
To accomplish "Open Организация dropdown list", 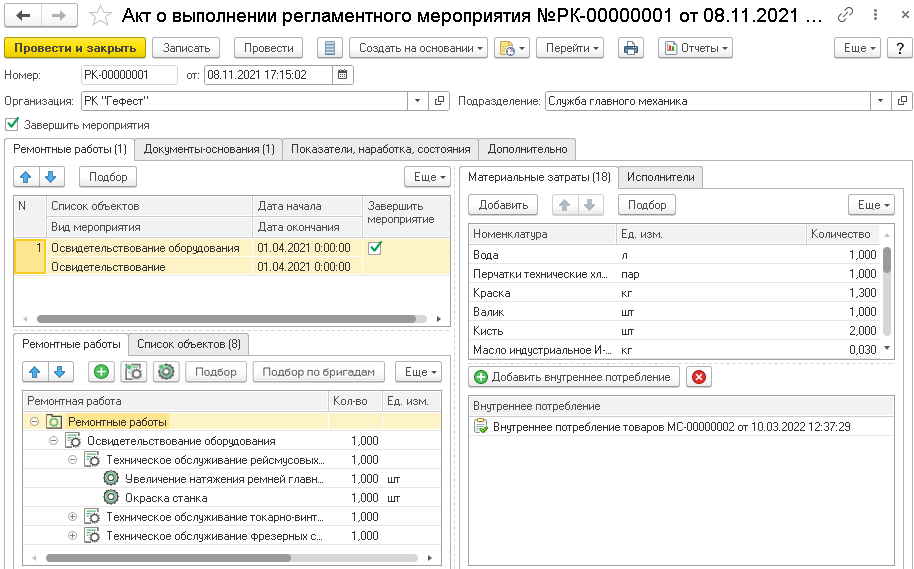I will 418,101.
